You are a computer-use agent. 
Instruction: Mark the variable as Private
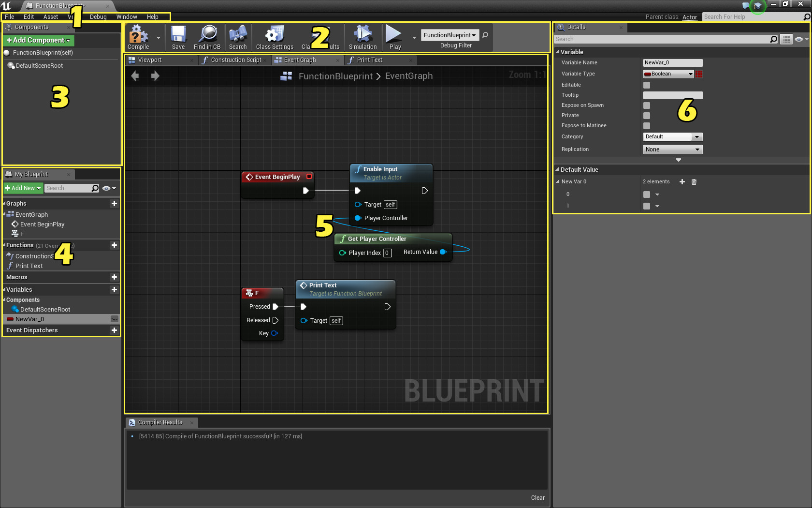646,115
